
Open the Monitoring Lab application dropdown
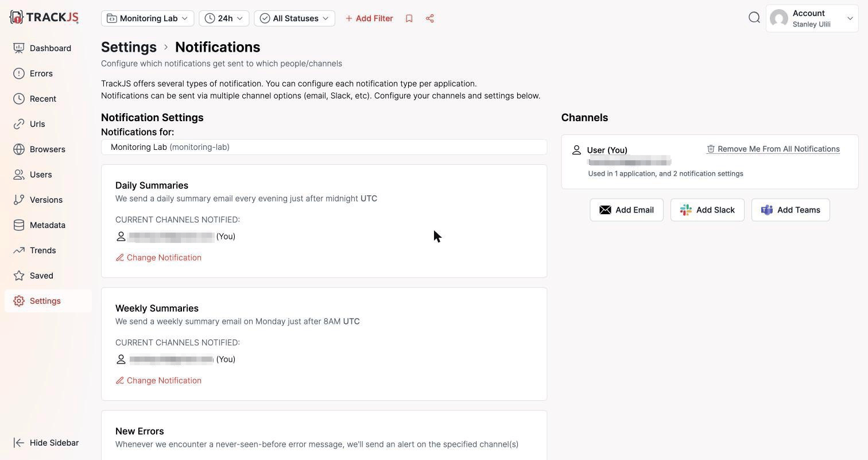(148, 18)
